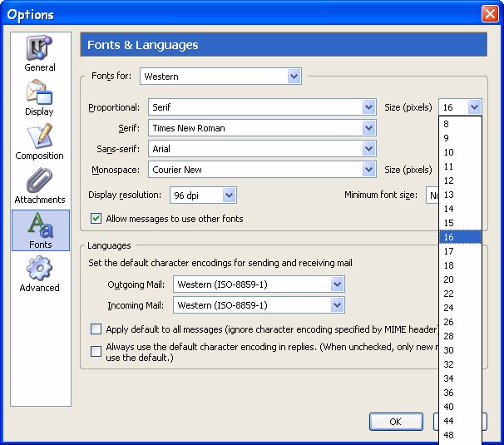Pick 26 from the size list

coord(460,322)
